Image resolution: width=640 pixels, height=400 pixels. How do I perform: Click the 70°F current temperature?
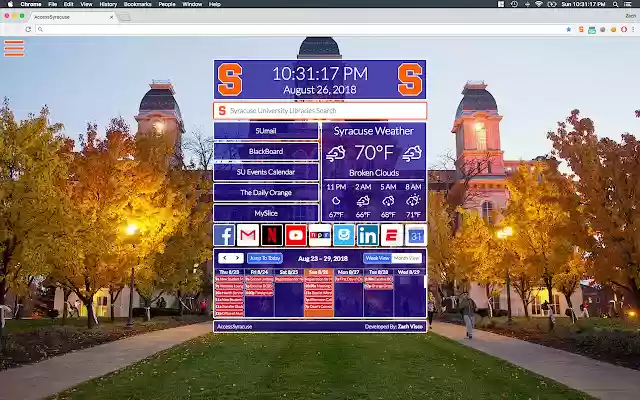point(374,153)
